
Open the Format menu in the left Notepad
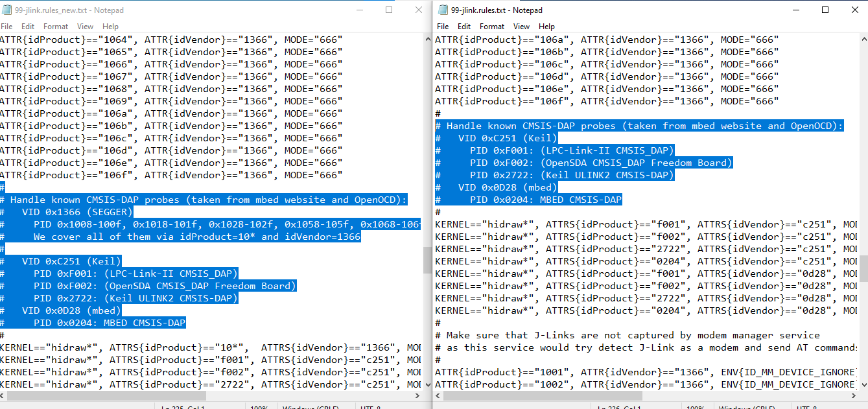55,26
